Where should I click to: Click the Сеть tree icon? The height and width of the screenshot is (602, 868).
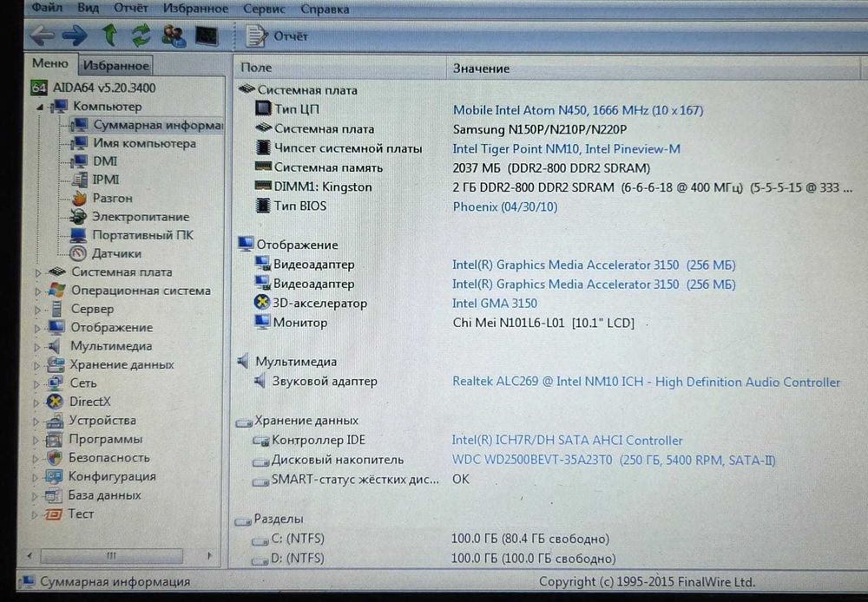(x=55, y=383)
